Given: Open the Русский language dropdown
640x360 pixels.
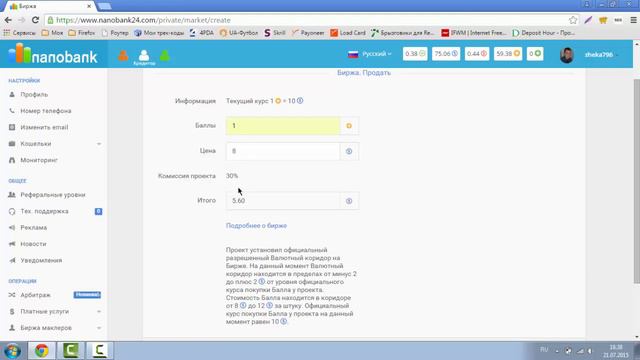Looking at the screenshot, I should 370,54.
